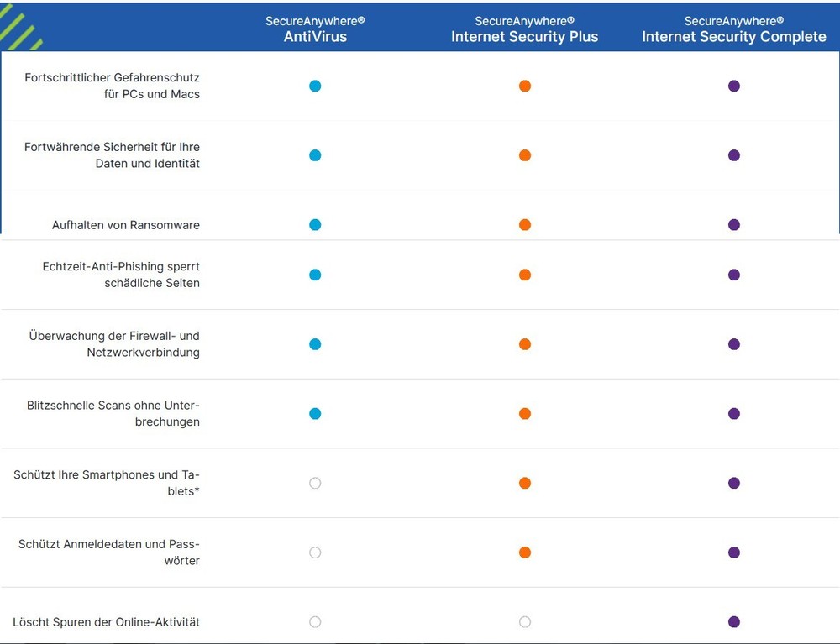Click purple dot in Löscht Spuren row
Screen dimensions: 840x644
click(x=734, y=622)
